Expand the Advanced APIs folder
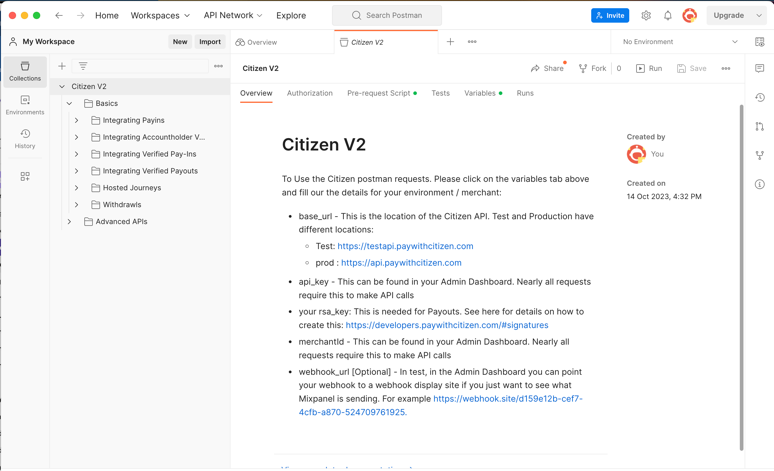The width and height of the screenshot is (774, 471). pyautogui.click(x=69, y=222)
